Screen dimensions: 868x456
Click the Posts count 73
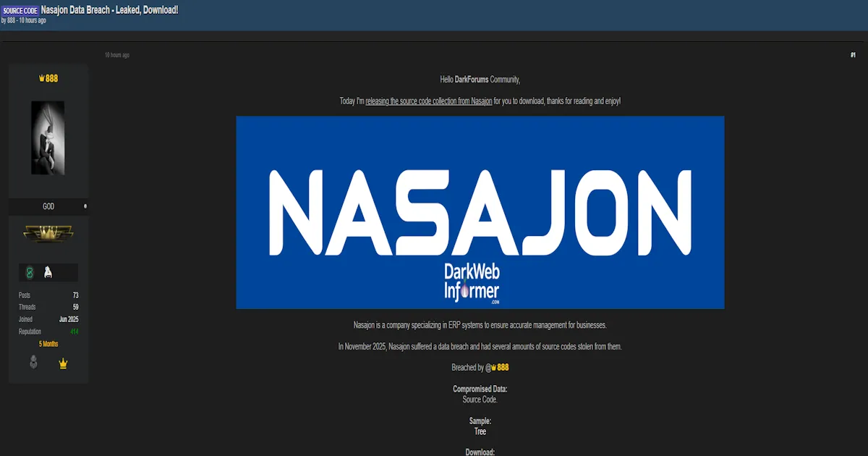(74, 295)
